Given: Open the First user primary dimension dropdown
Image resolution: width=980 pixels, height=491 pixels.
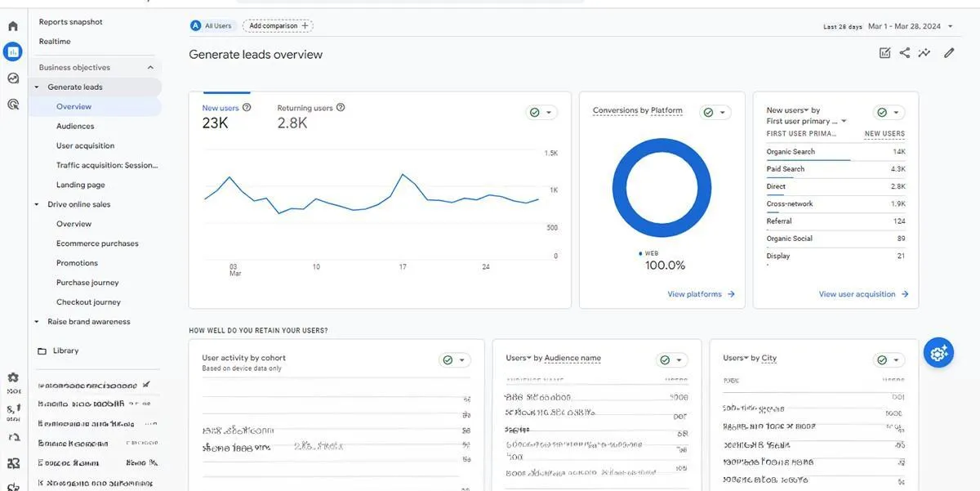Looking at the screenshot, I should [x=844, y=120].
